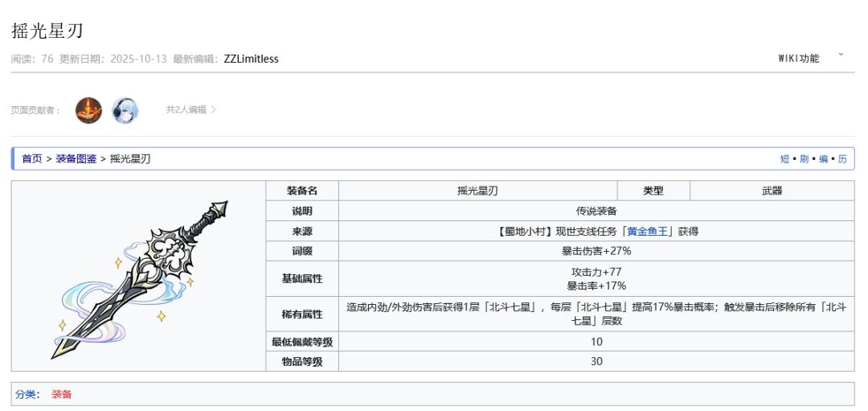Click the 攻击力+77 attribute text

596,272
